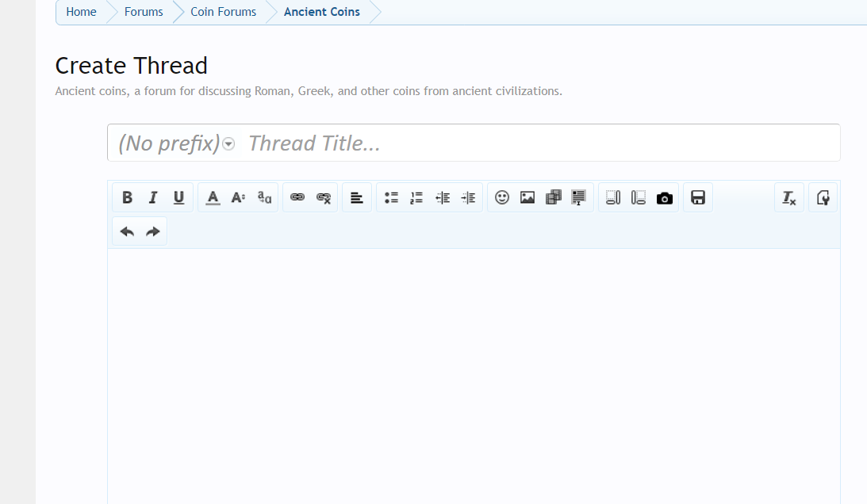Remove link with the unlink icon
Image resolution: width=867 pixels, height=504 pixels.
[324, 198]
